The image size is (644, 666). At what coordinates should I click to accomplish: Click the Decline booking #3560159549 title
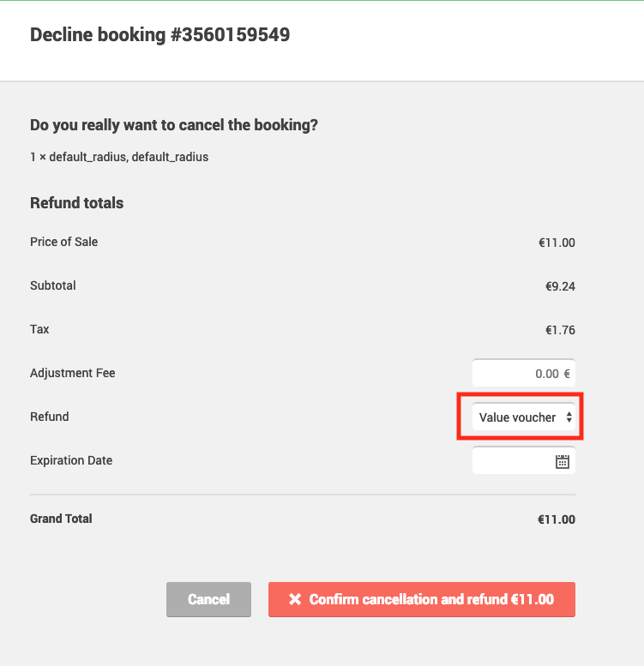point(159,35)
